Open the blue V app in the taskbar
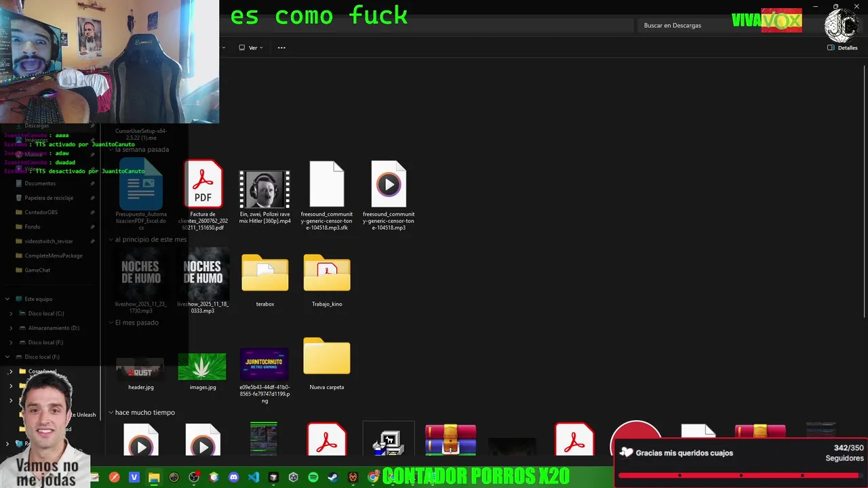The height and width of the screenshot is (488, 868). pos(134,478)
